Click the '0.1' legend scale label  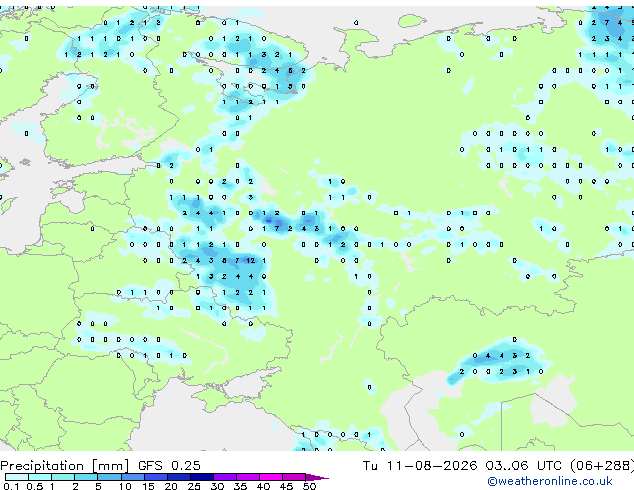(x=11, y=486)
